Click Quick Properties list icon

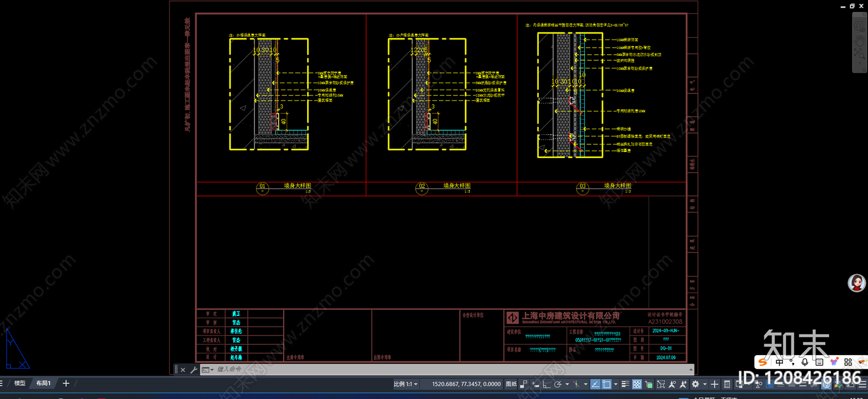[727, 384]
